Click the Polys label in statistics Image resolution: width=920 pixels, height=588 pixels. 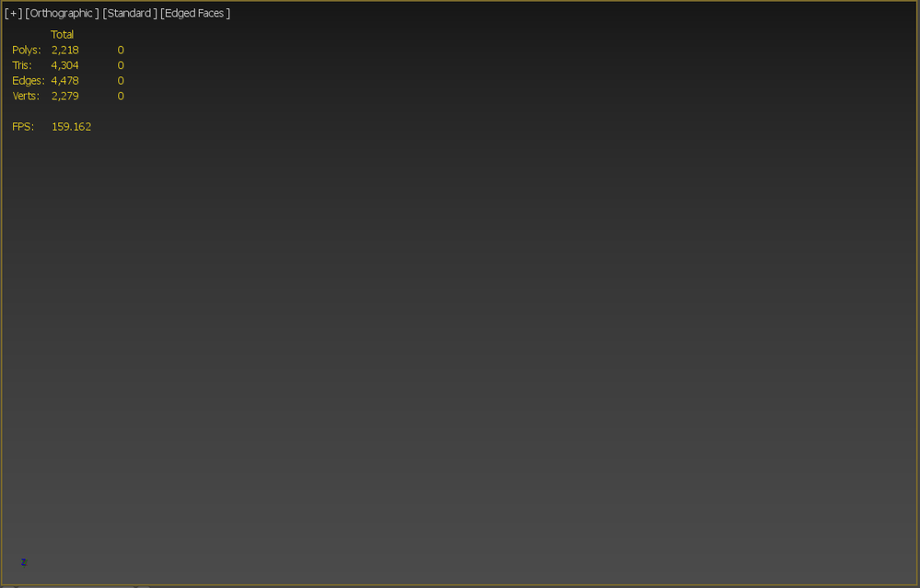27,50
